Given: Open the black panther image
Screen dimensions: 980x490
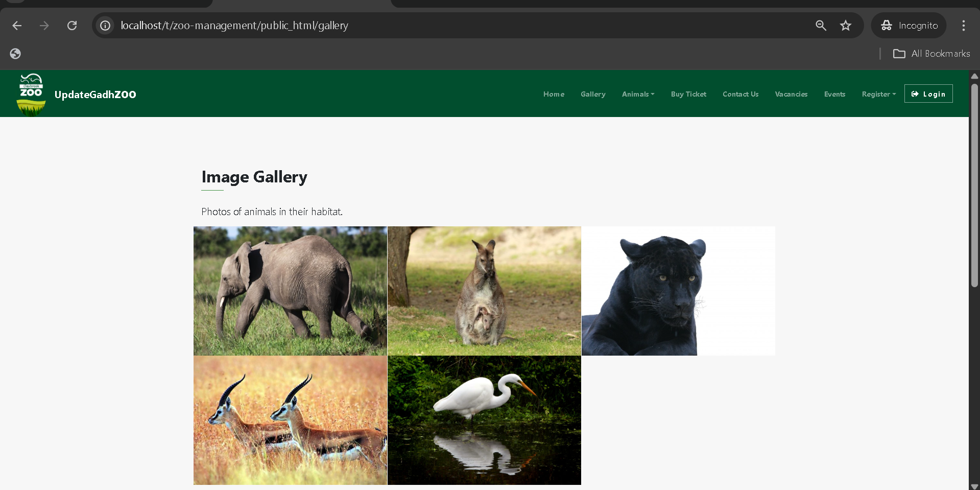Looking at the screenshot, I should click(x=678, y=291).
